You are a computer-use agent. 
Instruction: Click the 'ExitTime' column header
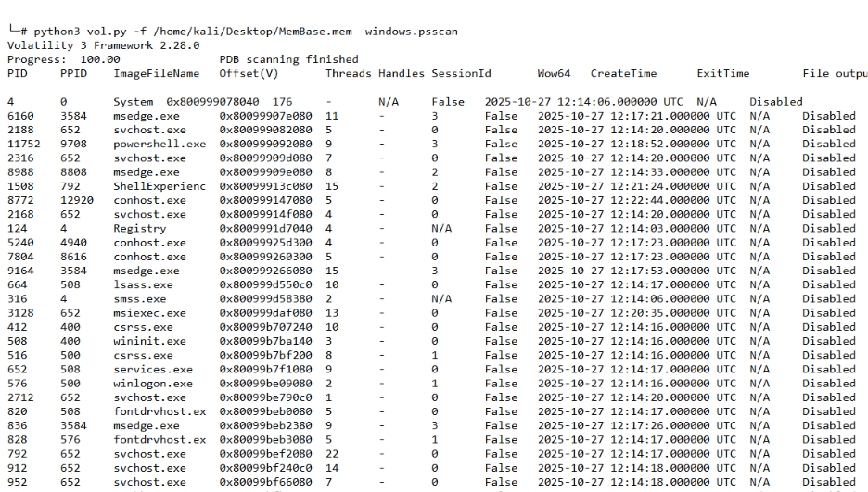pyautogui.click(x=723, y=73)
